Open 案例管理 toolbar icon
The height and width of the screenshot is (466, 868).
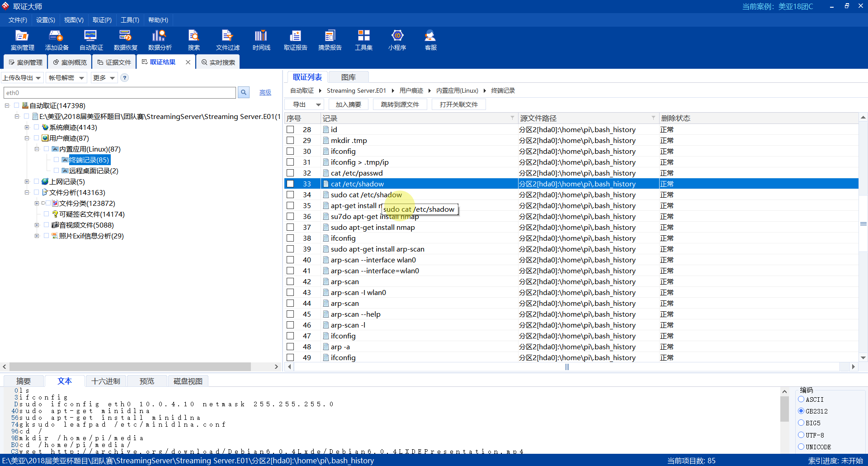[22, 40]
